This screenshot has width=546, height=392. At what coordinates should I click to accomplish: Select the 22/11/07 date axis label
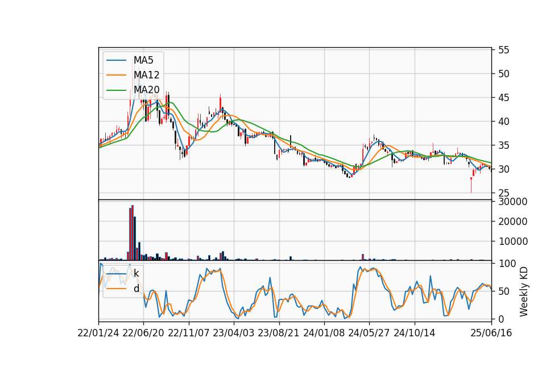[188, 333]
